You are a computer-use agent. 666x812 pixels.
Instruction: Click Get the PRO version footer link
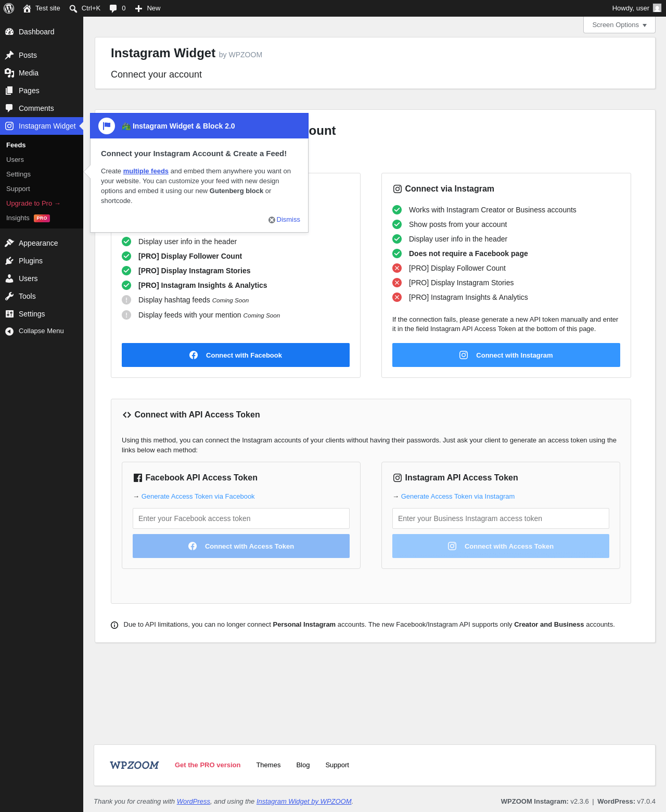(208, 765)
